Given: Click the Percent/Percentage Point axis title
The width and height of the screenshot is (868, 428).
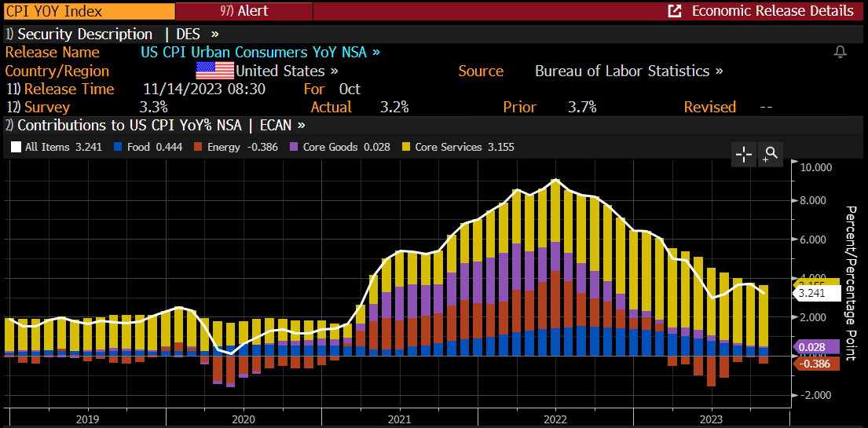Looking at the screenshot, I should click(852, 283).
